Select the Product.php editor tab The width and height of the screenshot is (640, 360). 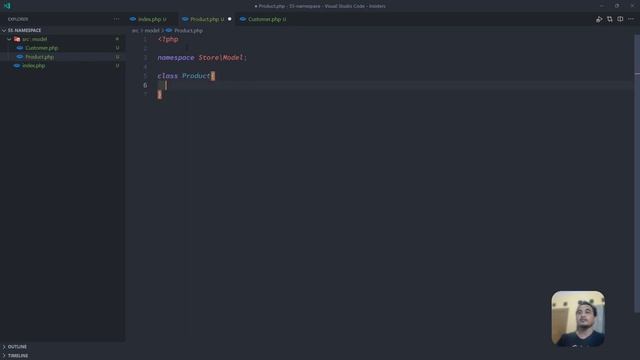click(x=207, y=19)
